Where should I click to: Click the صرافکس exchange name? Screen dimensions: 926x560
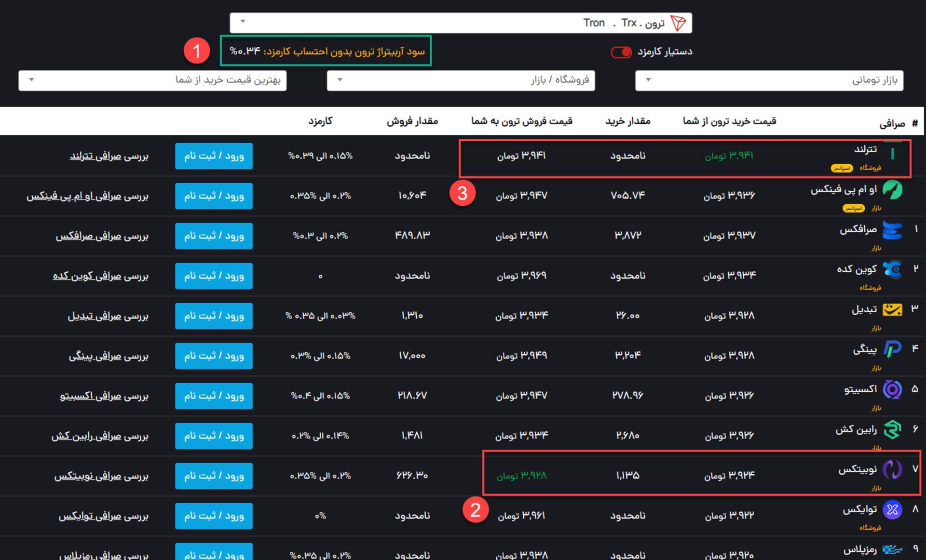click(858, 229)
